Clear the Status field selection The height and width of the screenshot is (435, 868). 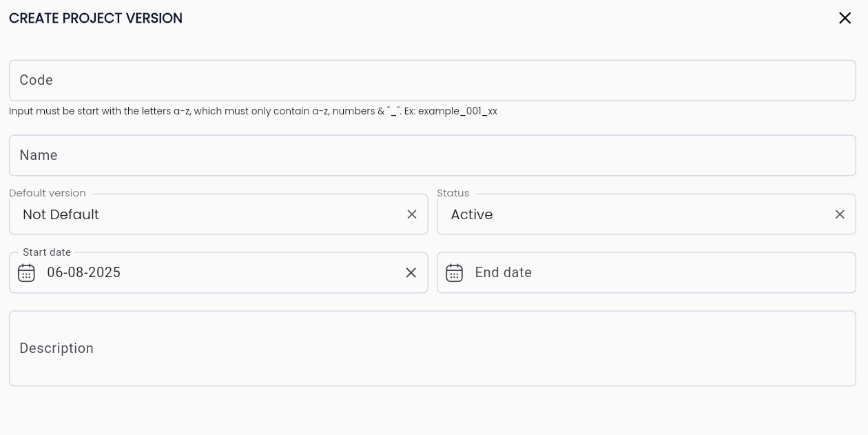pyautogui.click(x=840, y=214)
